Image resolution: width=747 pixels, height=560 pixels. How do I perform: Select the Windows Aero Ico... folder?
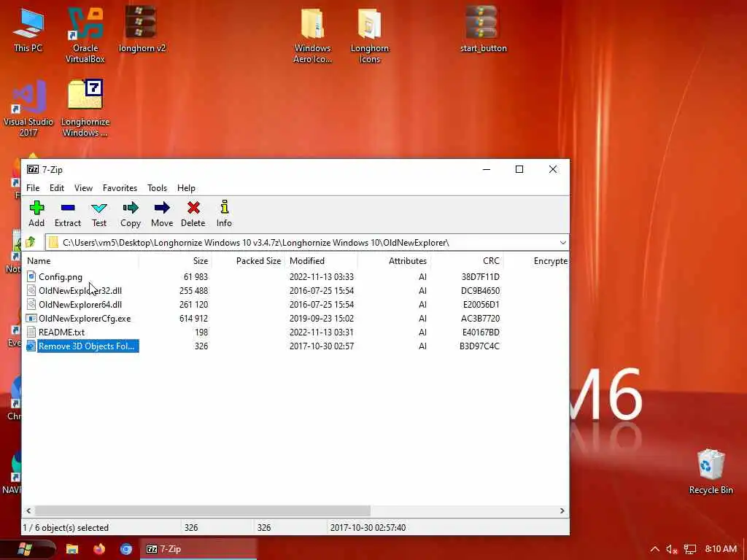click(312, 34)
